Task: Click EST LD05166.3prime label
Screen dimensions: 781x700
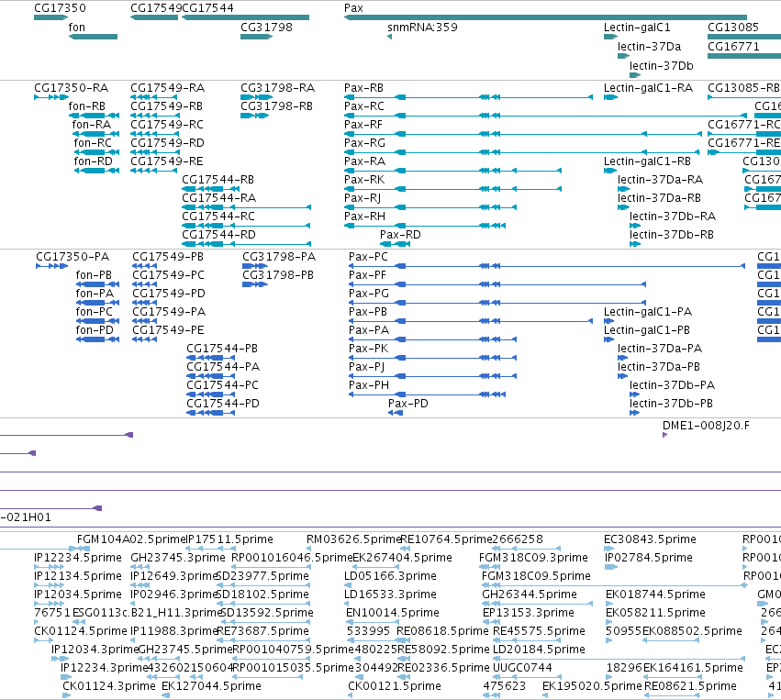Action: (390, 576)
